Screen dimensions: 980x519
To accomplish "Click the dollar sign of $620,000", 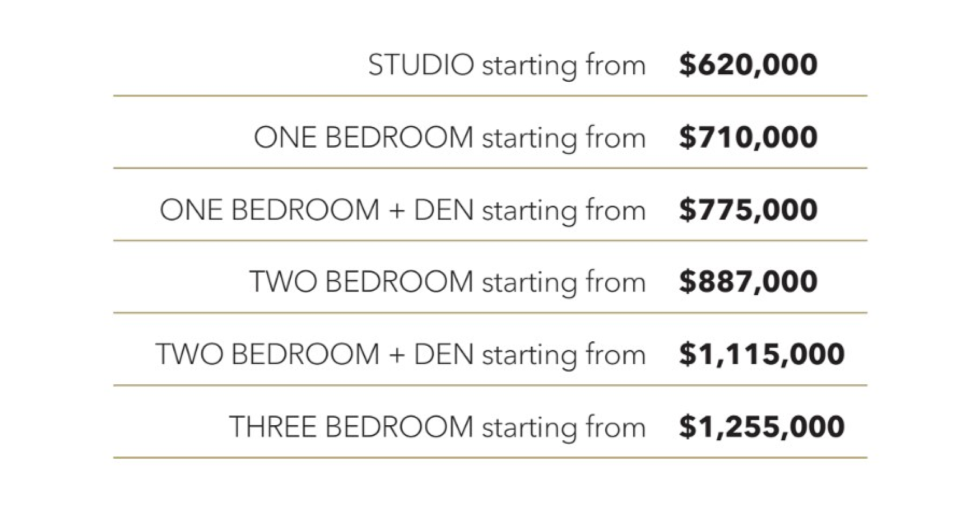I will (x=688, y=65).
